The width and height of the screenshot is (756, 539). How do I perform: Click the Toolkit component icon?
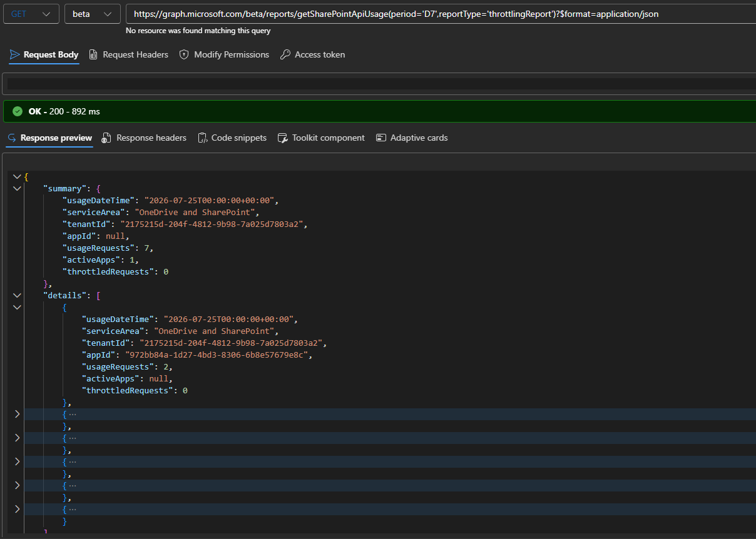(x=282, y=138)
